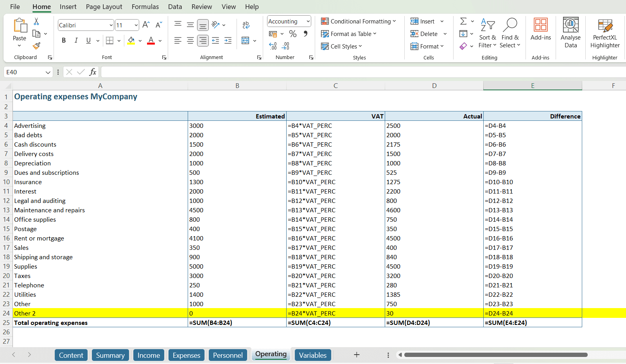Click inside the Name Box showing E40
Viewport: 626px width, 364px height.
[x=24, y=72]
